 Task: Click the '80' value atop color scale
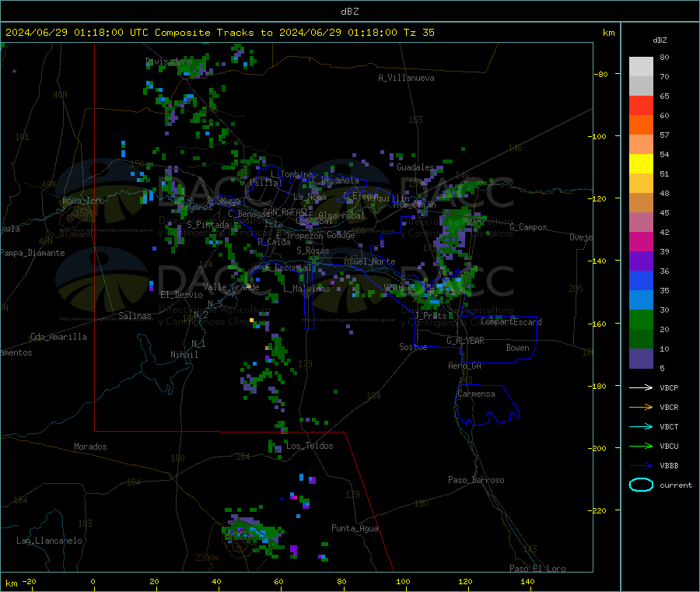pyautogui.click(x=664, y=57)
